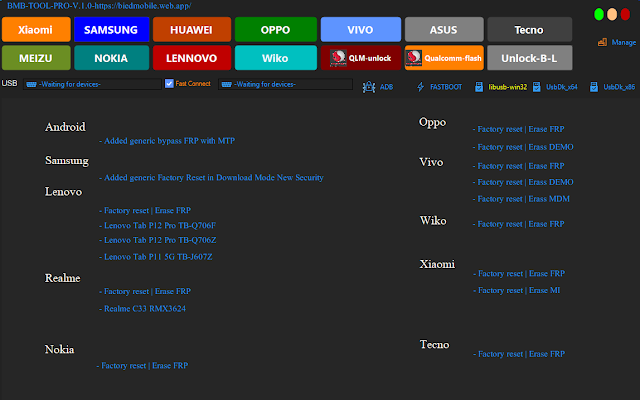The width and height of the screenshot is (640, 400).
Task: Click Tecno 'Factory reset | Erase FRP' line
Action: (x=519, y=354)
